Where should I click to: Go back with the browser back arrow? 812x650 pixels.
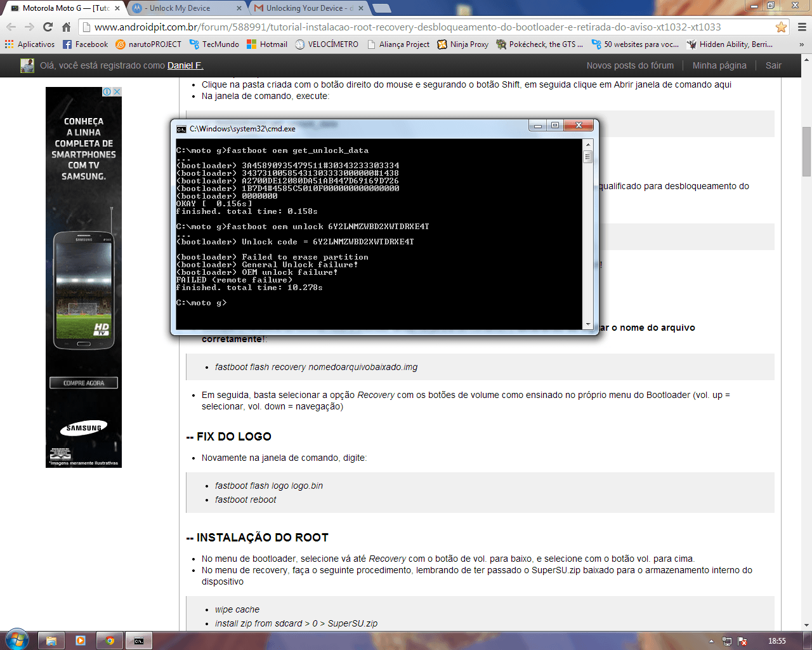11,27
